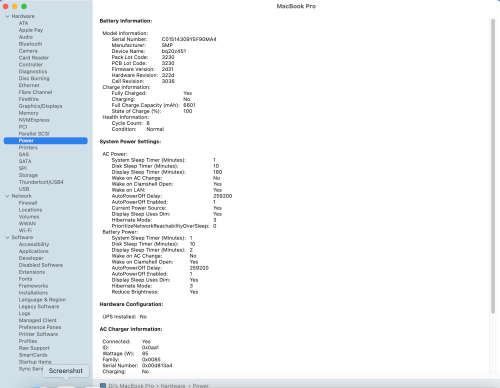Open Firewall under Network
The height and width of the screenshot is (388, 500).
(x=28, y=203)
